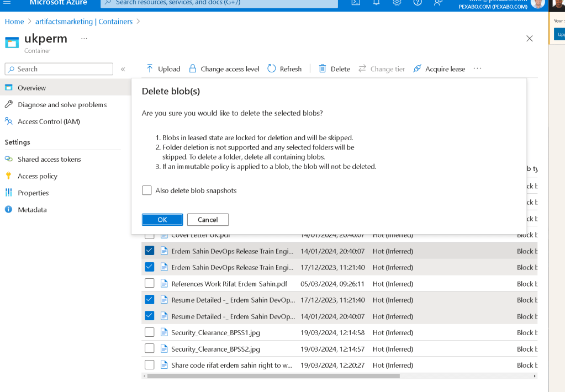Click the Upload toolbar button
The image size is (565, 392).
tap(163, 69)
